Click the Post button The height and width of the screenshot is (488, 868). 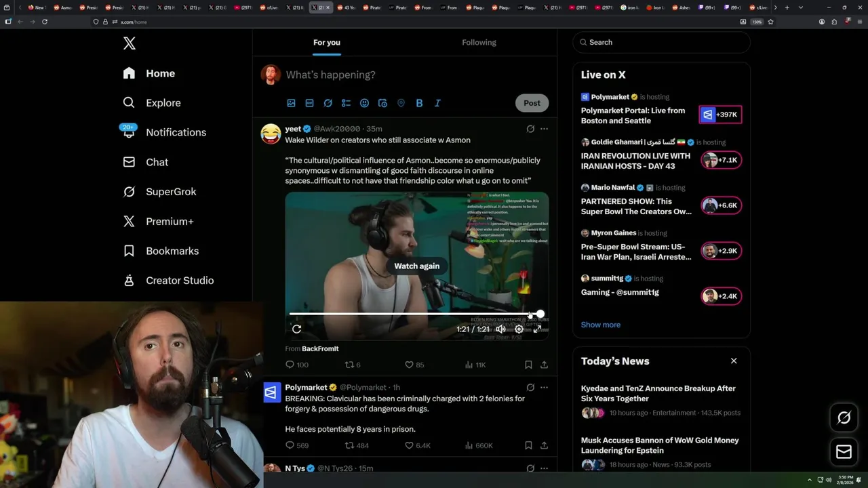pos(532,103)
